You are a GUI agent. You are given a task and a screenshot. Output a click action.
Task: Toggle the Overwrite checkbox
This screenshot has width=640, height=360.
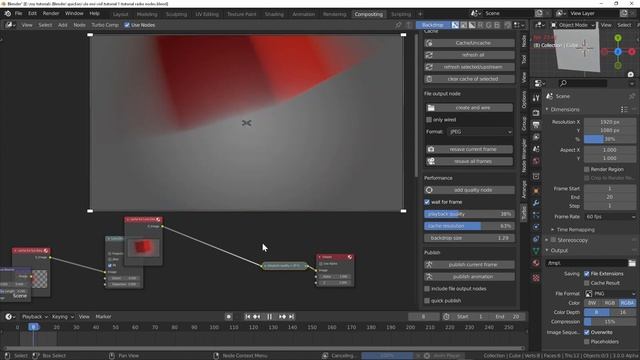pos(587,332)
